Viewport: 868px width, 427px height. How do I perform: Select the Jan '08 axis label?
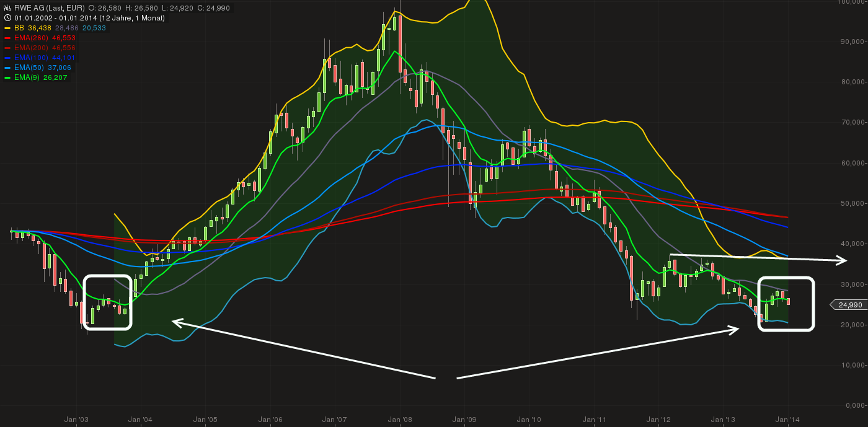(x=399, y=419)
